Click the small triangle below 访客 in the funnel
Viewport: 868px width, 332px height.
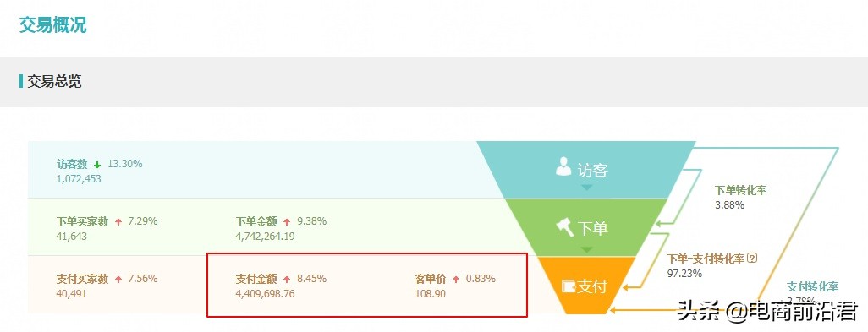(587, 188)
